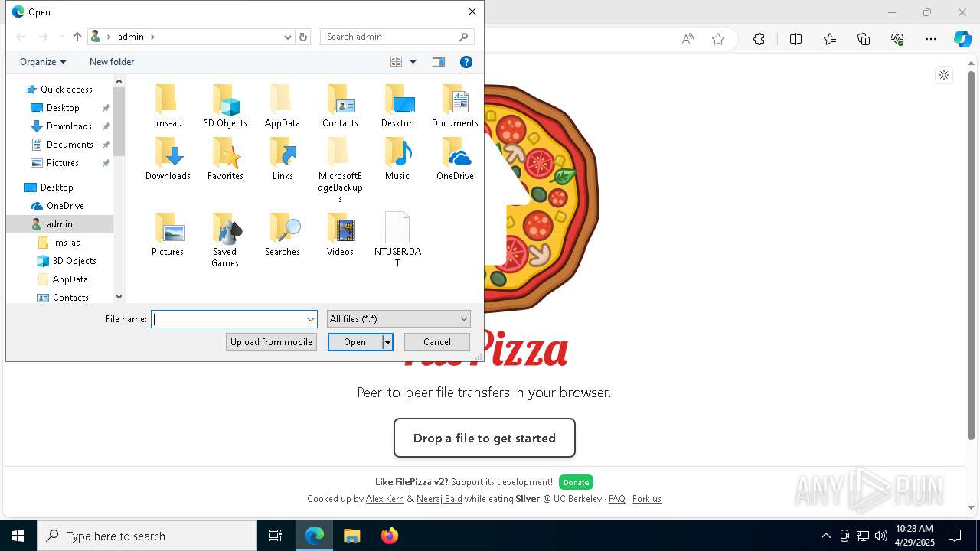
Task: Open Downloads in Quick access
Action: pos(69,126)
